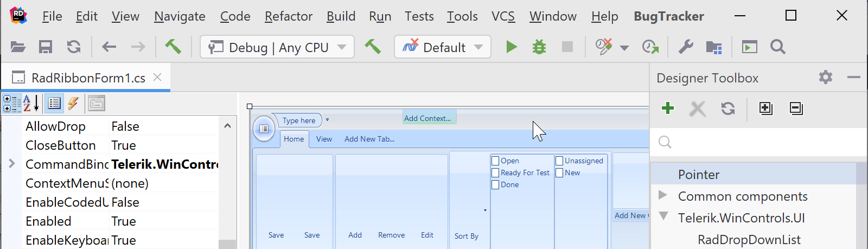
Task: Click the grey X remove toolbox item
Action: pyautogui.click(x=698, y=108)
